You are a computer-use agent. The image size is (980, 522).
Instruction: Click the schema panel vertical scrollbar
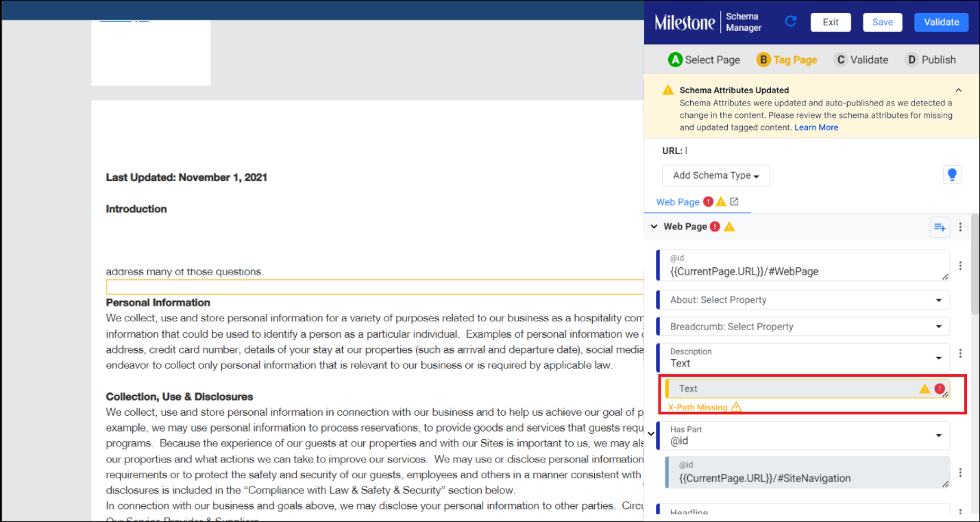coord(975,264)
